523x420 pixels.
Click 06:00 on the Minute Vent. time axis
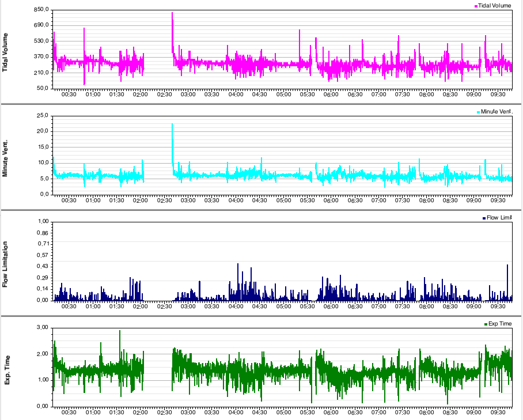coord(331,200)
